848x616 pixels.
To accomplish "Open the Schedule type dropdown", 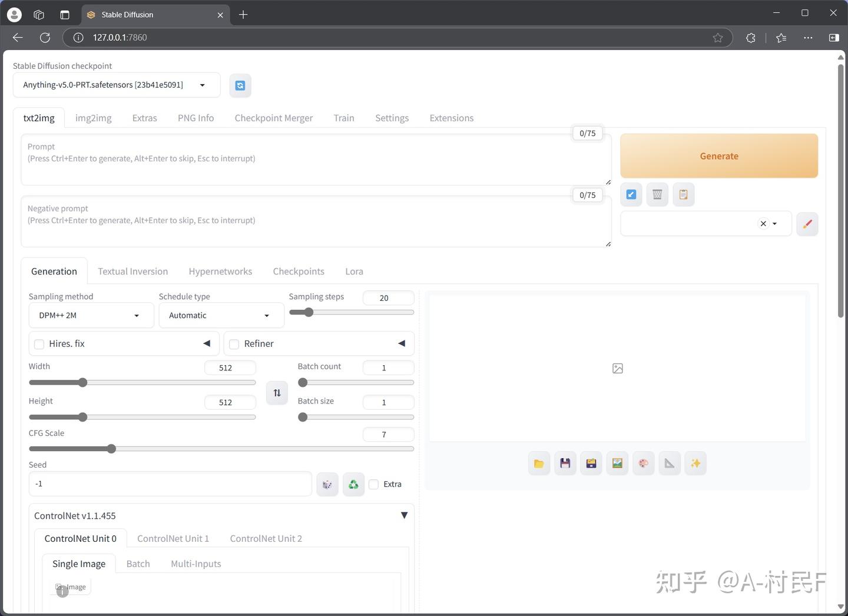I will [220, 315].
